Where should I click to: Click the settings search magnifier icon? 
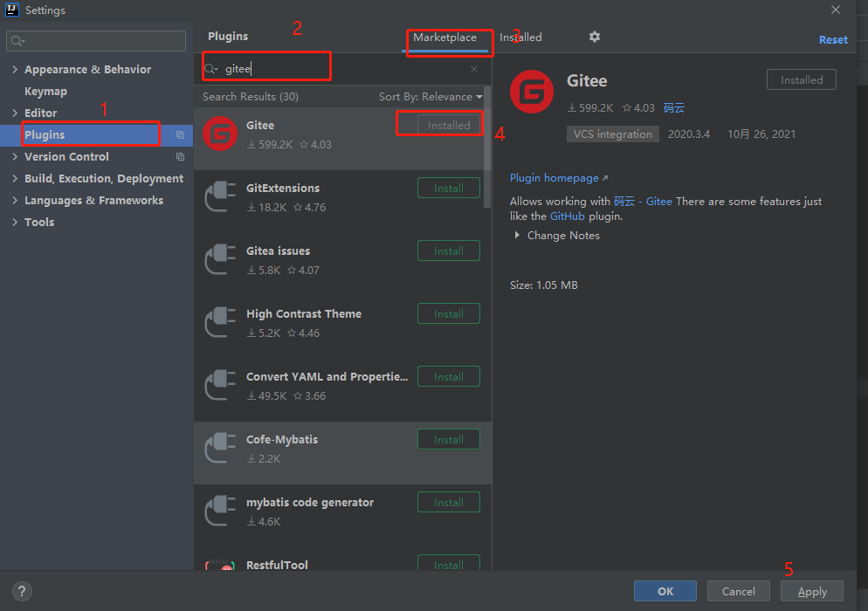click(x=17, y=41)
